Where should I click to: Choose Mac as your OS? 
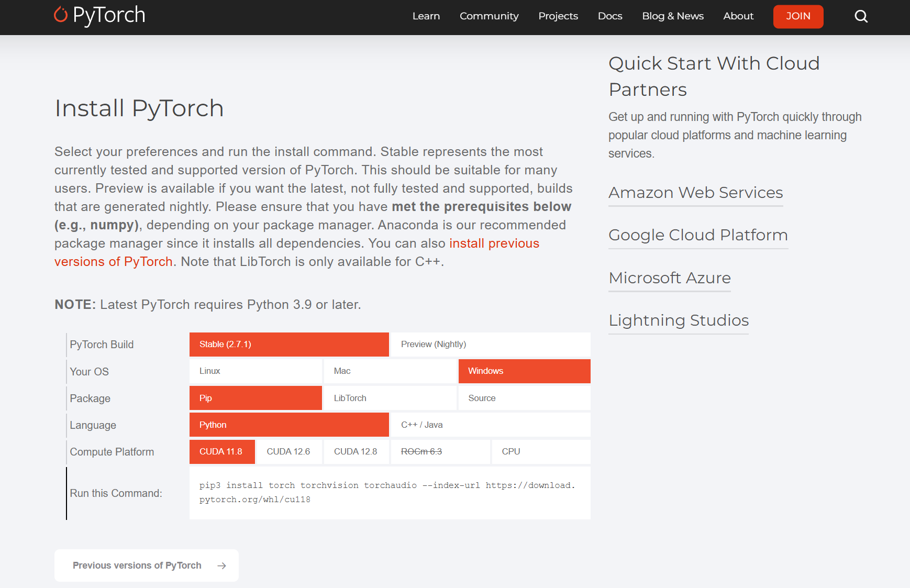click(x=390, y=371)
